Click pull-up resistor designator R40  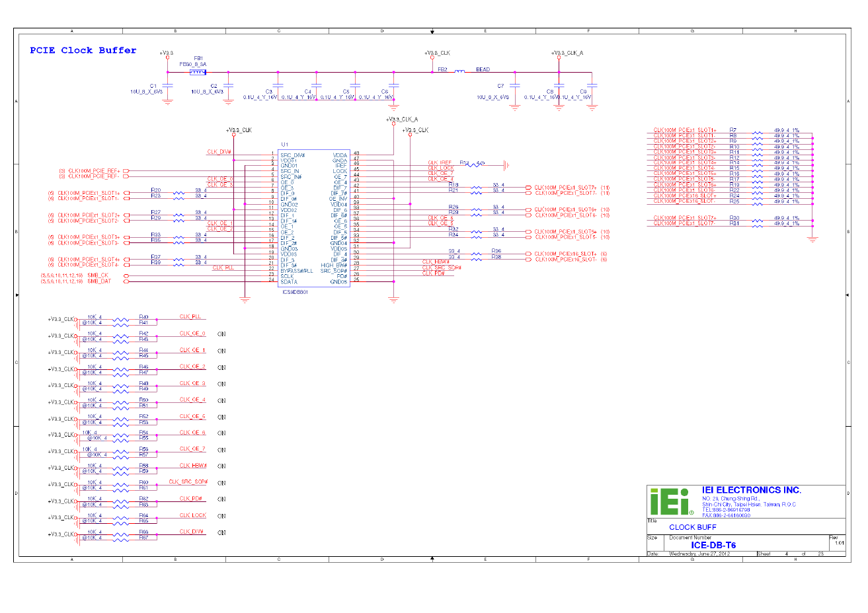[143, 317]
